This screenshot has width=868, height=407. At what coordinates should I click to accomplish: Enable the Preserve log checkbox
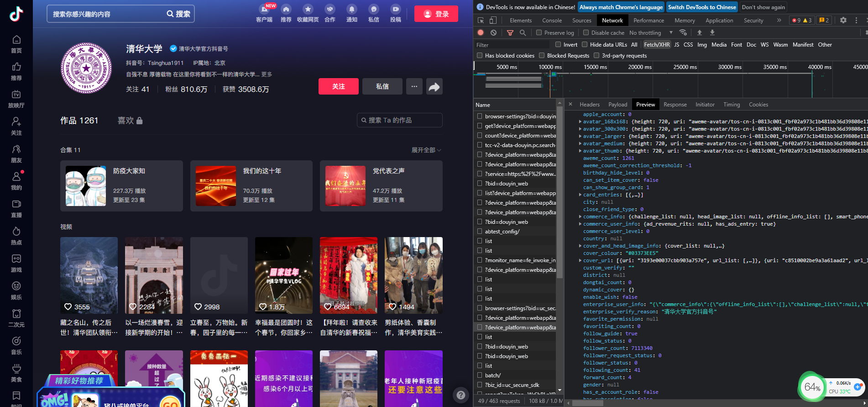pos(539,32)
